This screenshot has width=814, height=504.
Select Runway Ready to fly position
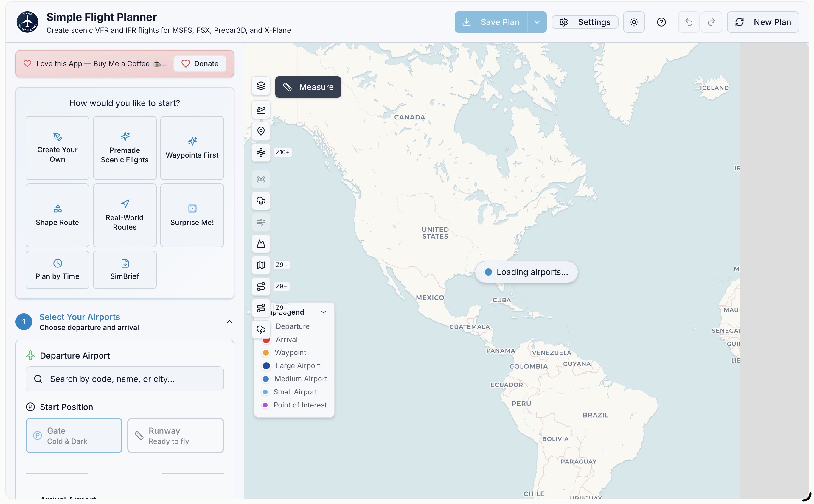[175, 436]
